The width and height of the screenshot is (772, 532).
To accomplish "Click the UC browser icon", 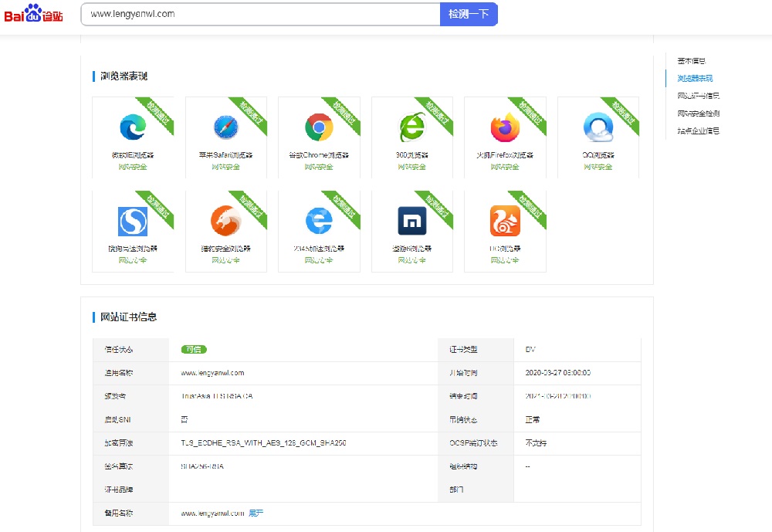I will click(x=505, y=221).
